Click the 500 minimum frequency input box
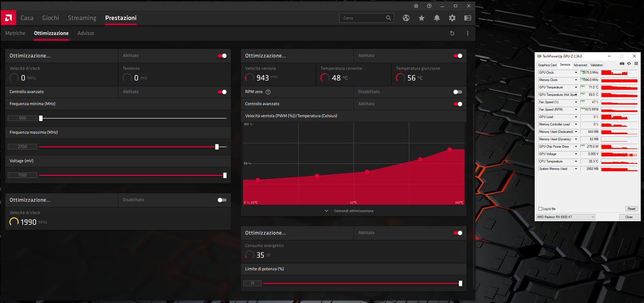This screenshot has width=644, height=303. [23, 119]
